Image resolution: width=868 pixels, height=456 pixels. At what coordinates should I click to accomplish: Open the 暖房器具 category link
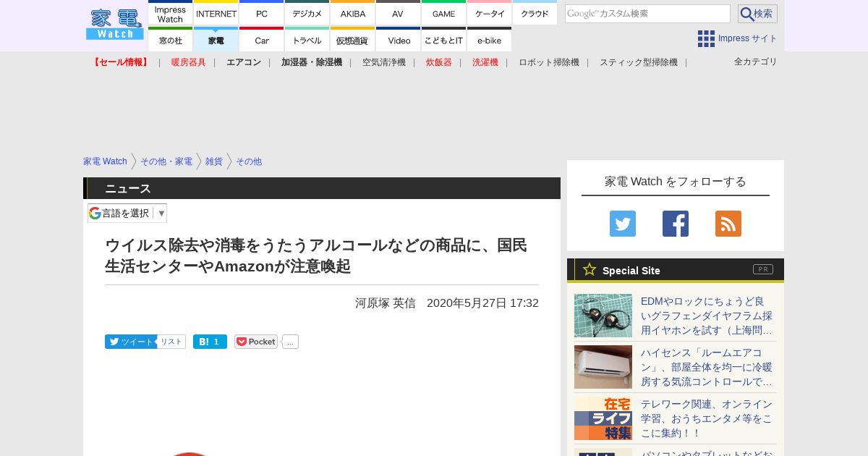(x=189, y=62)
